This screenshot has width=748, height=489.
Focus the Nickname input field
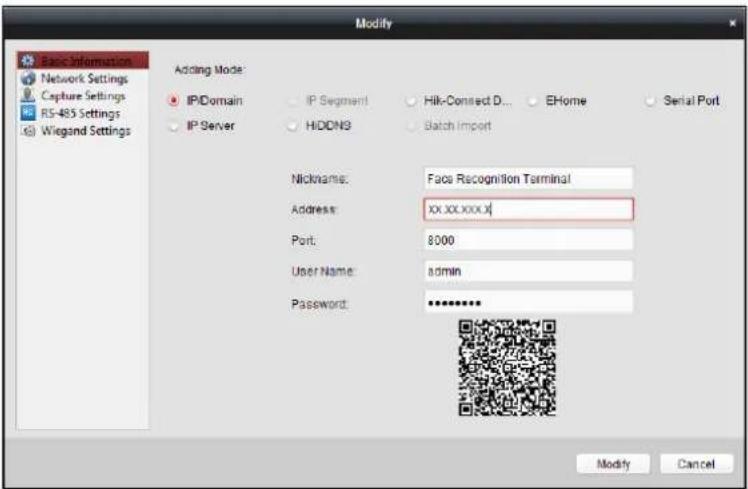(528, 178)
